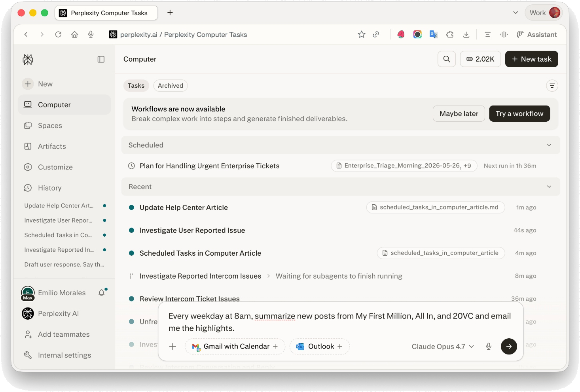Screen dimensions: 580x392
Task: Submit the prompt with the arrow button
Action: tap(509, 347)
